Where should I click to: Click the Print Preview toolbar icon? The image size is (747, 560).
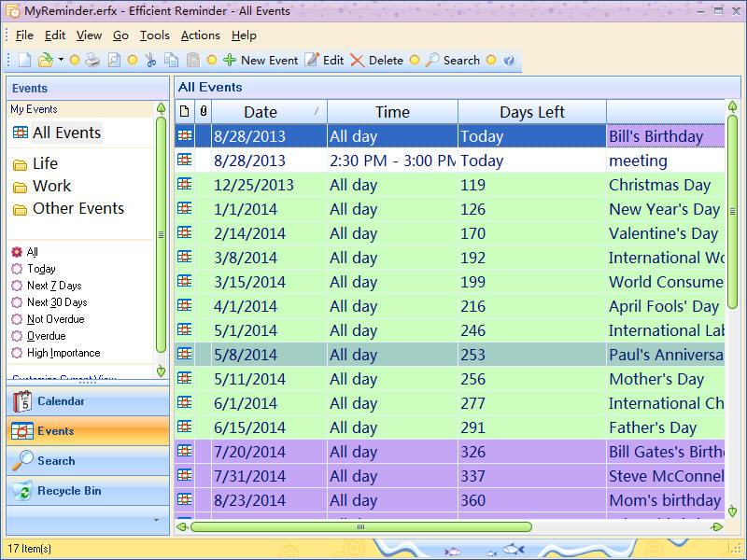point(114,60)
